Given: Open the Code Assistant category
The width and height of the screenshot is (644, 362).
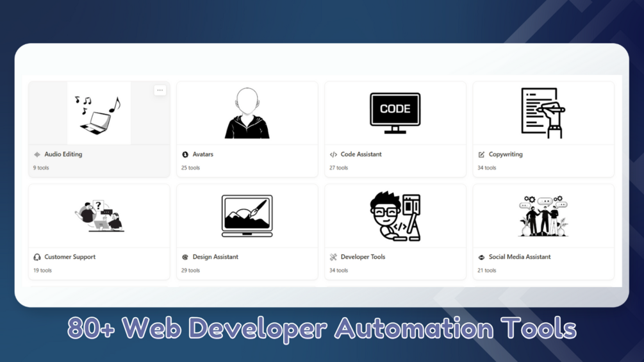Looking at the screenshot, I should click(x=361, y=154).
